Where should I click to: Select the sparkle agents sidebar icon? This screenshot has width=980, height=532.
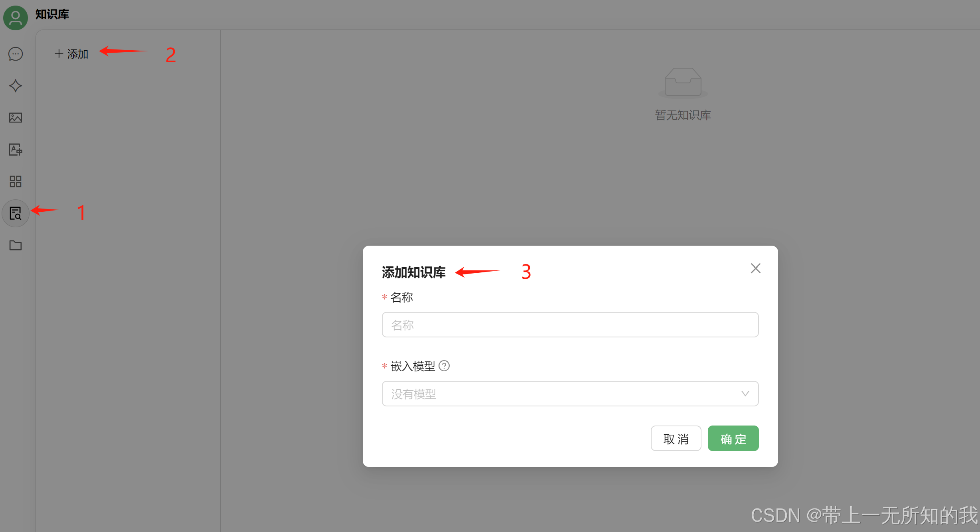pos(16,86)
